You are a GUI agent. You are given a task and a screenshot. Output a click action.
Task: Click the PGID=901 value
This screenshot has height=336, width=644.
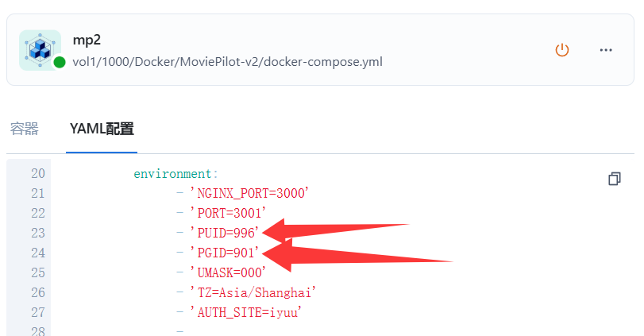(224, 253)
